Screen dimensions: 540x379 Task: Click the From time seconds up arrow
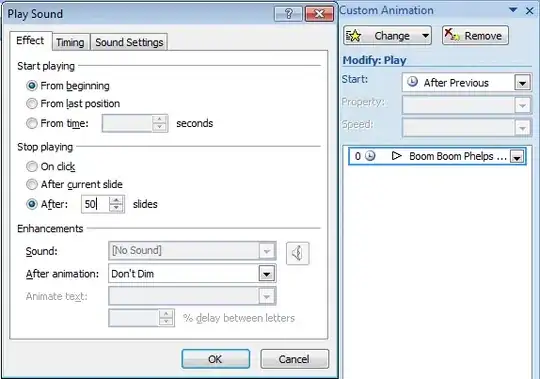coord(159,119)
